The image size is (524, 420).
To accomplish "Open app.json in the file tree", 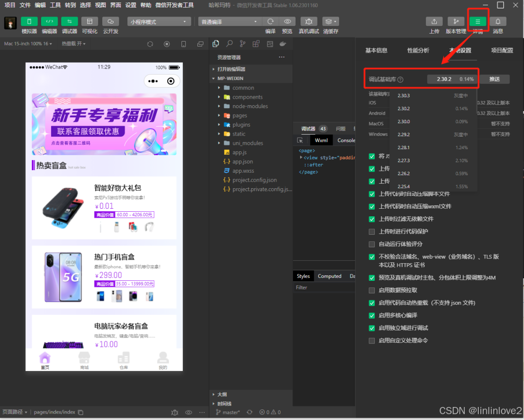I will [242, 162].
